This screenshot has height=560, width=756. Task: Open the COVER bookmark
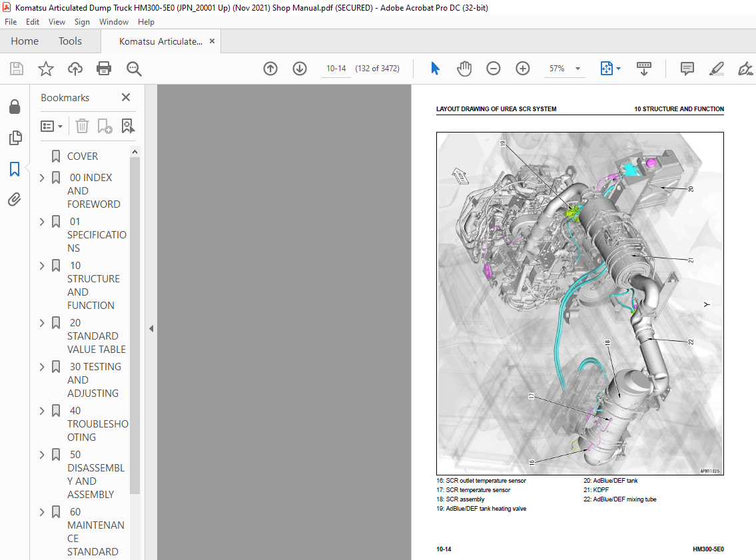coord(83,156)
